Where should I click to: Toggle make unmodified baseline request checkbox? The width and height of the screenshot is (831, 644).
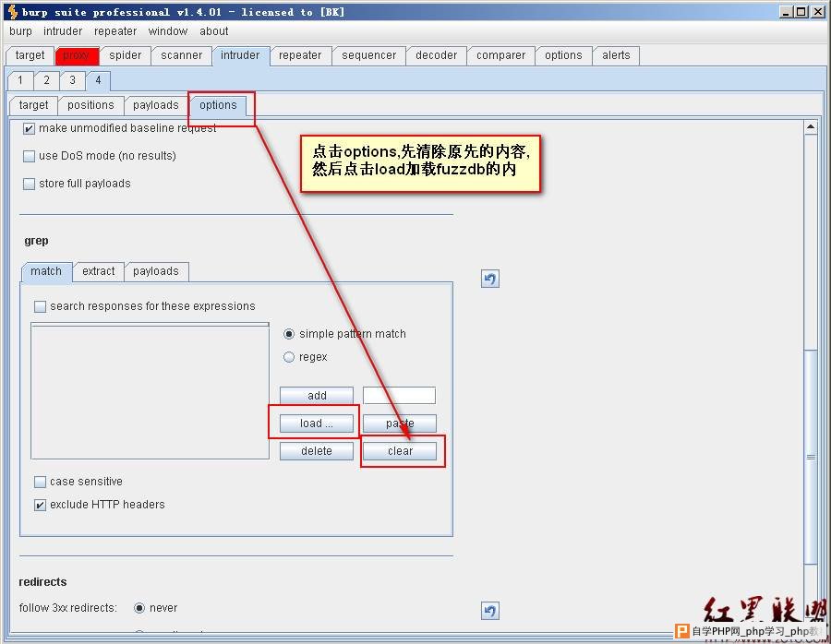[x=29, y=128]
